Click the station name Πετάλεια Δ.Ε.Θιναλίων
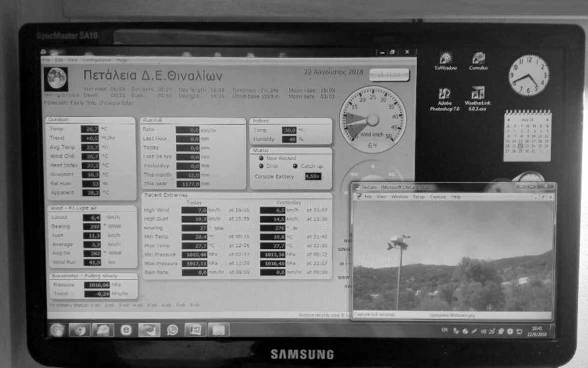588x368 pixels. 153,75
